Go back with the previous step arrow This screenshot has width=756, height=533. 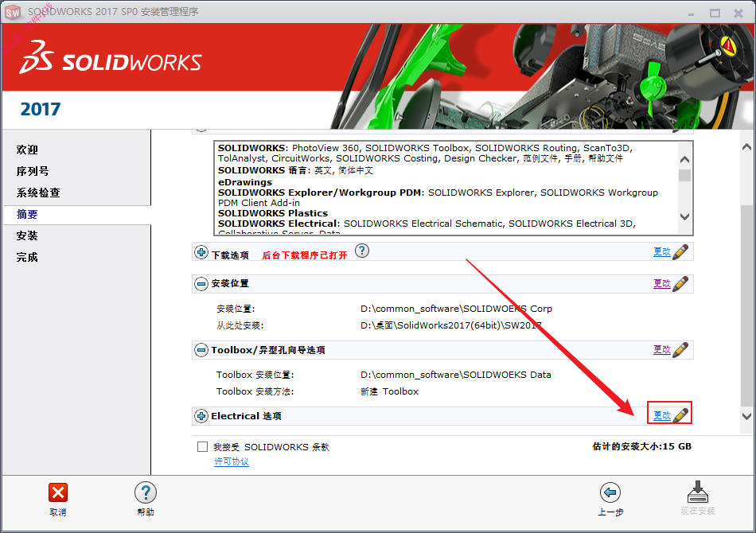pyautogui.click(x=610, y=492)
